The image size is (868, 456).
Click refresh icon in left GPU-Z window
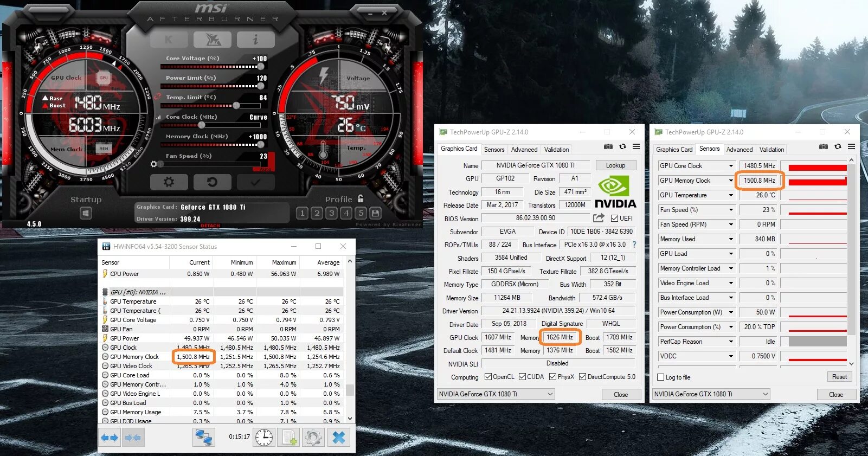pos(622,147)
